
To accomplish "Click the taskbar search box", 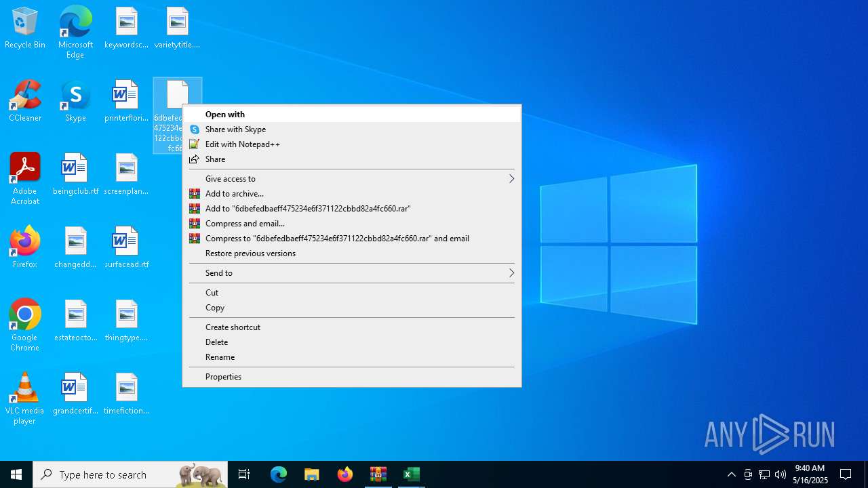I will (130, 474).
